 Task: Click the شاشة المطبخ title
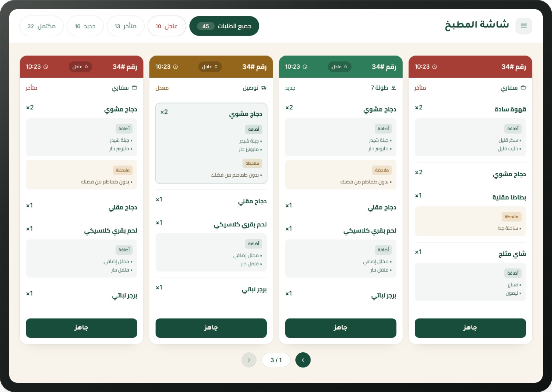(x=477, y=25)
